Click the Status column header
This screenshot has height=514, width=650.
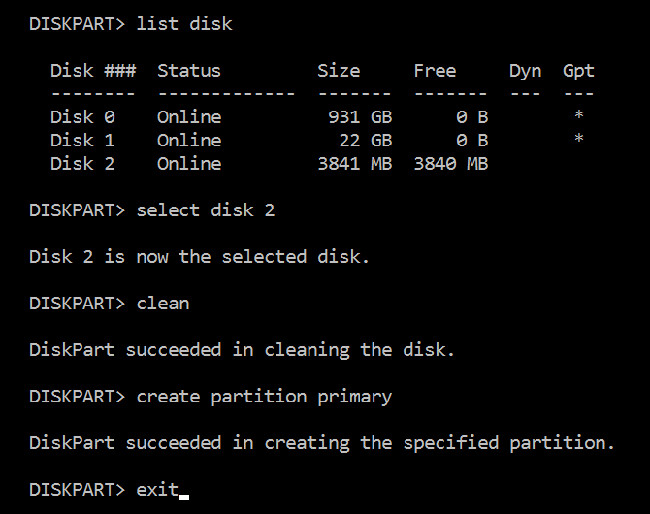tap(188, 71)
